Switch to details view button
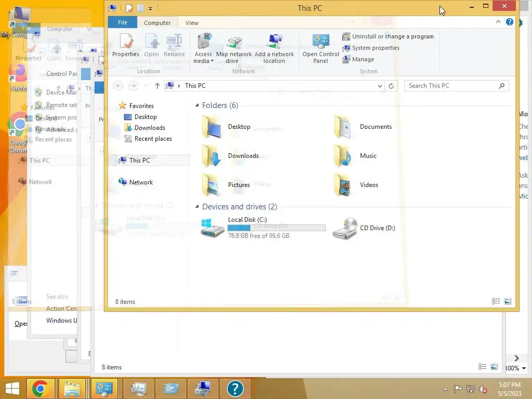This screenshot has width=532, height=399. 496,301
